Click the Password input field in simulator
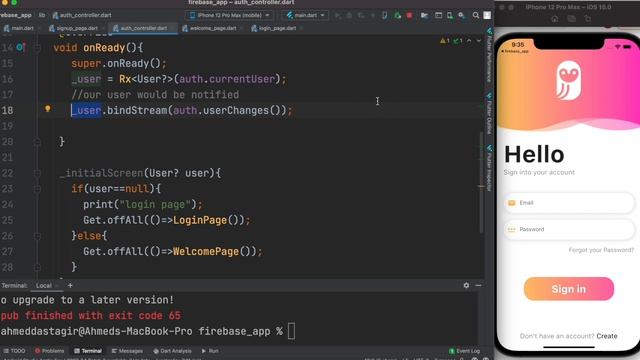 click(x=569, y=229)
